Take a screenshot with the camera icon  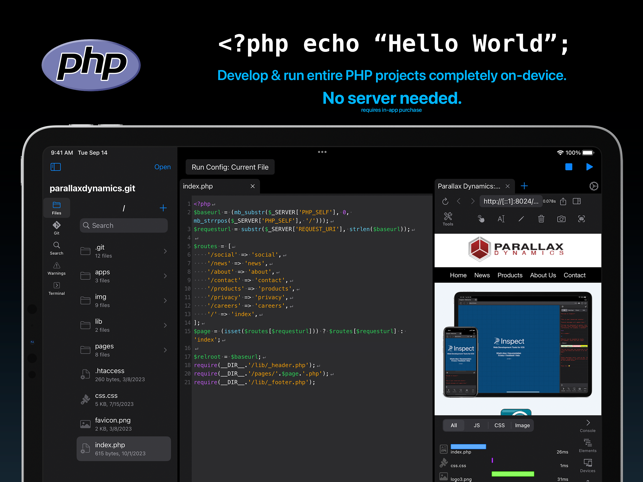561,219
